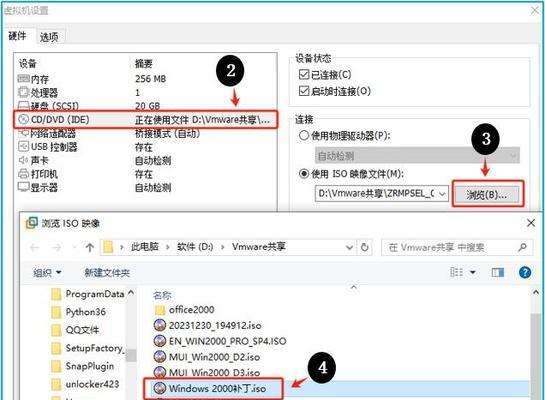This screenshot has width=545, height=400.
Task: Open help via blue question mark icon
Action: tap(525, 272)
